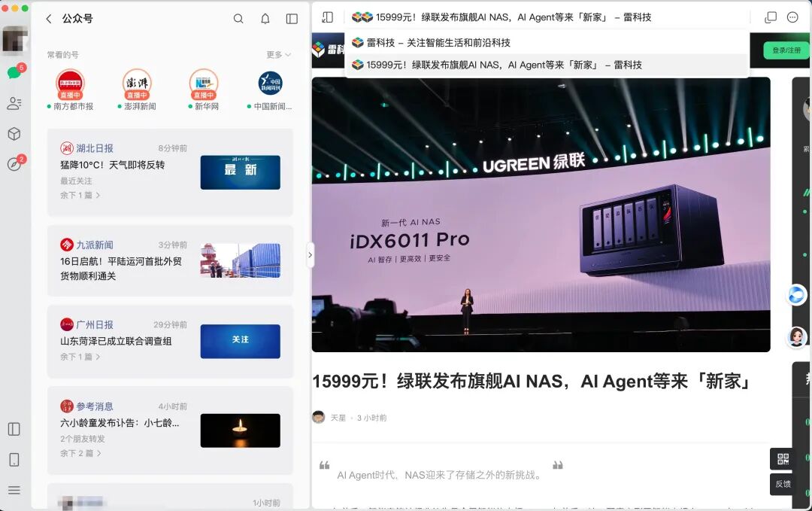Open the UGREEN iDX6011 Pro hero image

click(541, 214)
